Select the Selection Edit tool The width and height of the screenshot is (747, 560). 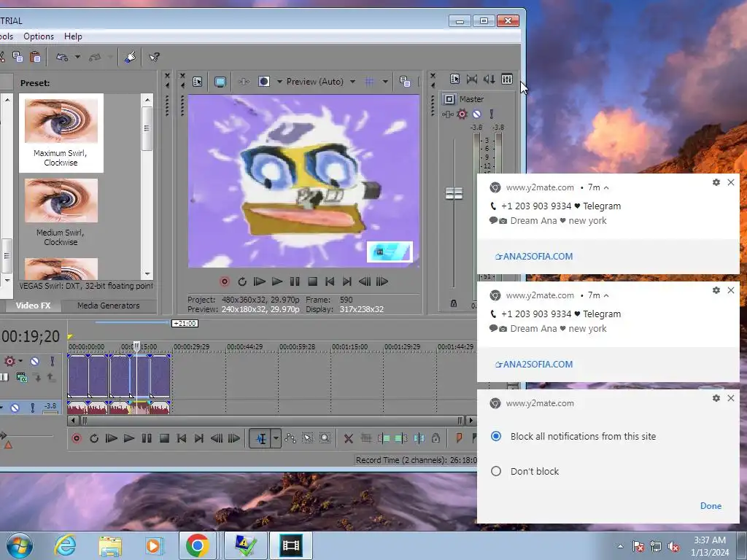[x=307, y=438]
